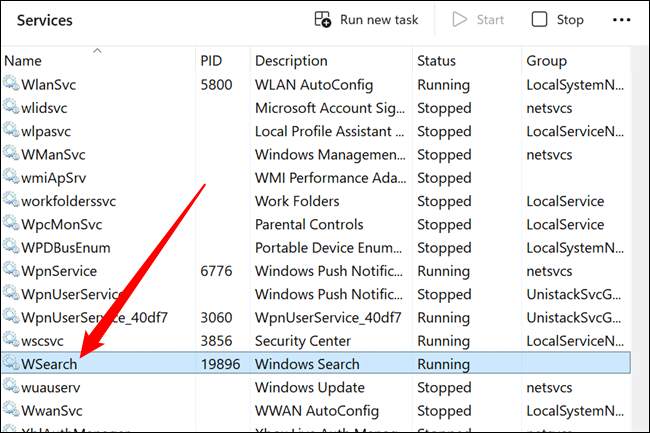This screenshot has width=650, height=433.
Task: Select the WSearch service name
Action: pos(49,364)
